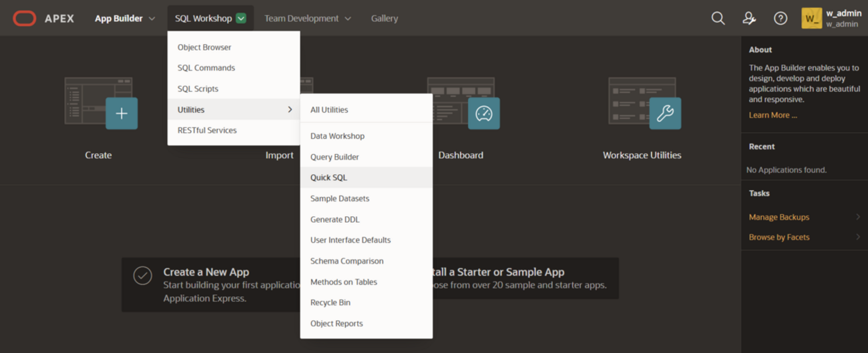The height and width of the screenshot is (353, 868).
Task: Click the Create app plus icon
Action: (122, 113)
